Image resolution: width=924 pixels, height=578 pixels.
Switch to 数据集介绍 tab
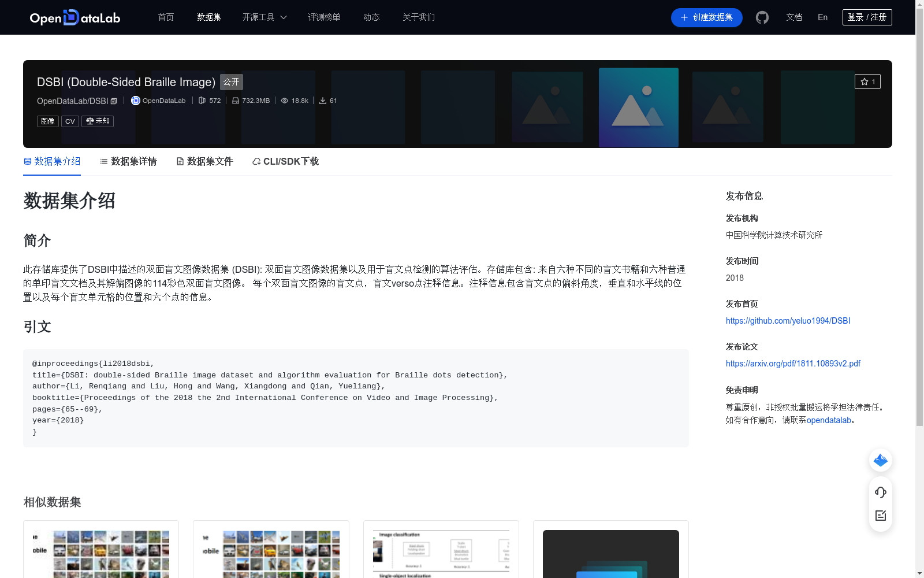[52, 161]
